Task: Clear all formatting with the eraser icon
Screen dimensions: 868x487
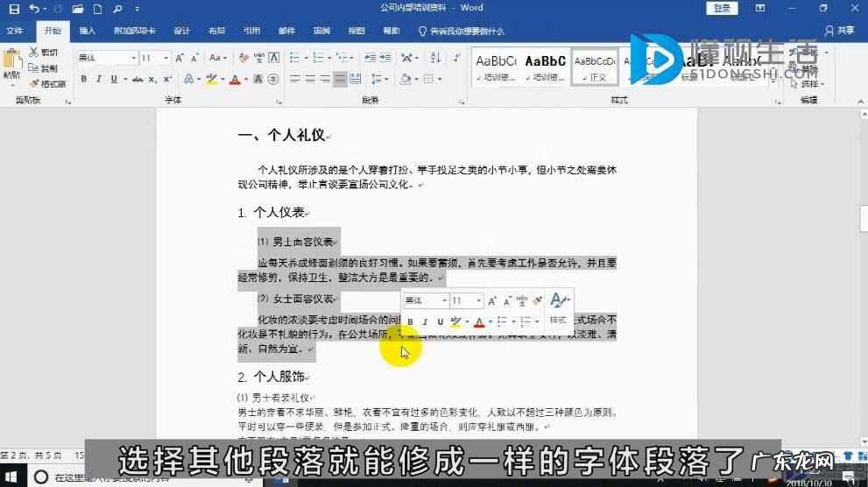Action: point(243,58)
